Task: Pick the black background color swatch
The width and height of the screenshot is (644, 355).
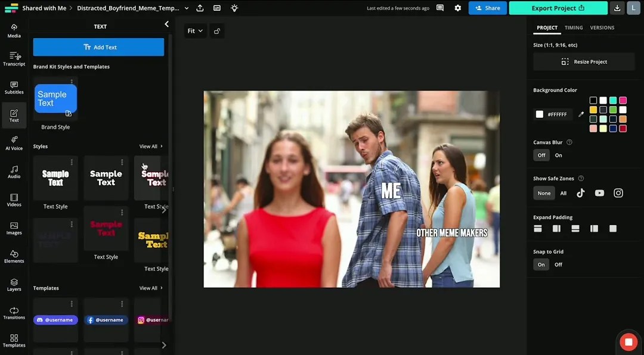Action: 593,100
